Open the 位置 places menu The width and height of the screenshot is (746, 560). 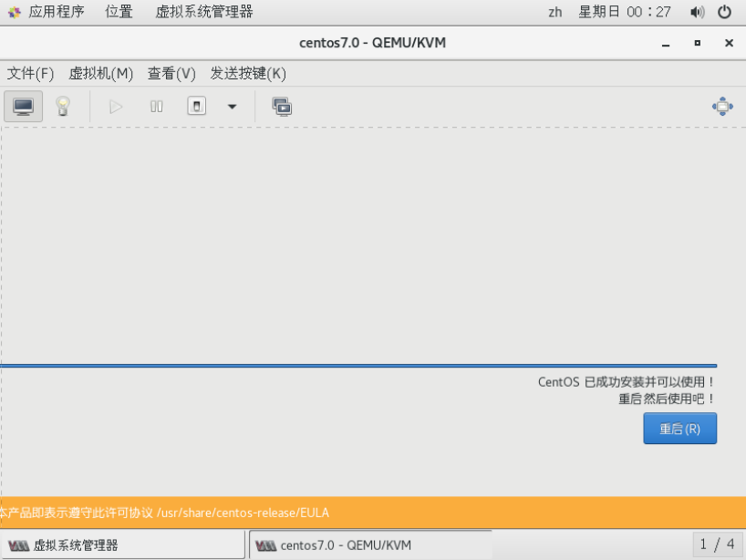[x=119, y=12]
